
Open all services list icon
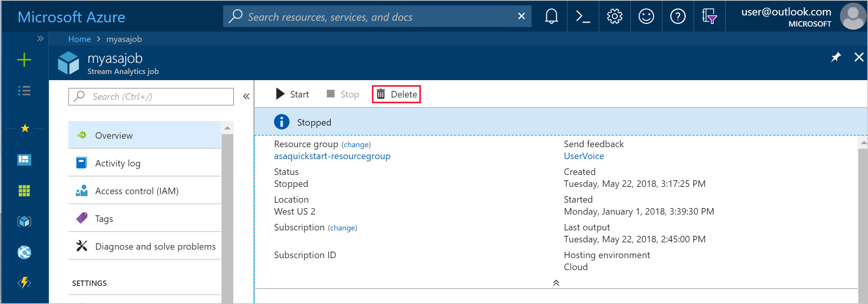24,91
